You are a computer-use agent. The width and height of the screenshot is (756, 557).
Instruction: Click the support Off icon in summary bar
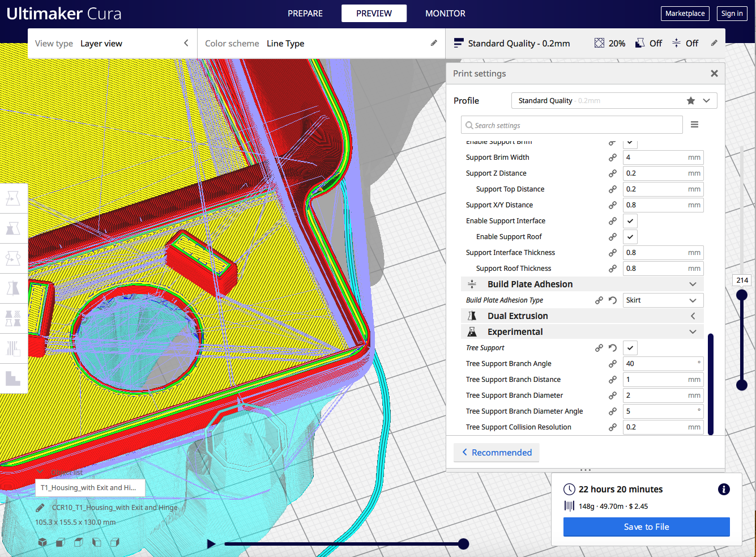(640, 43)
